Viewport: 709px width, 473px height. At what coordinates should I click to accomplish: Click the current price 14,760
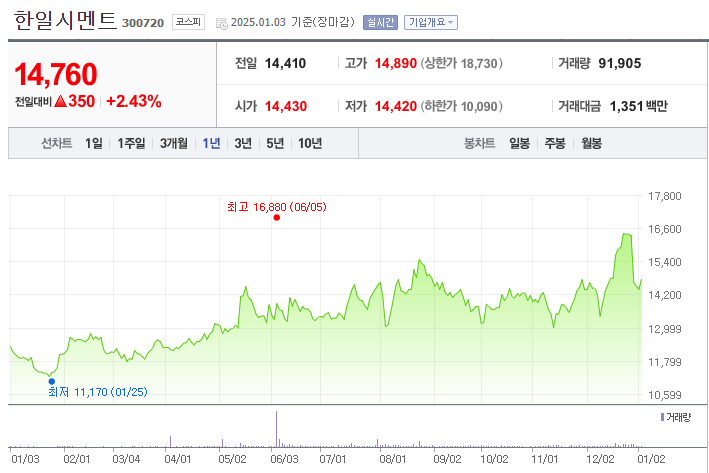pos(56,74)
